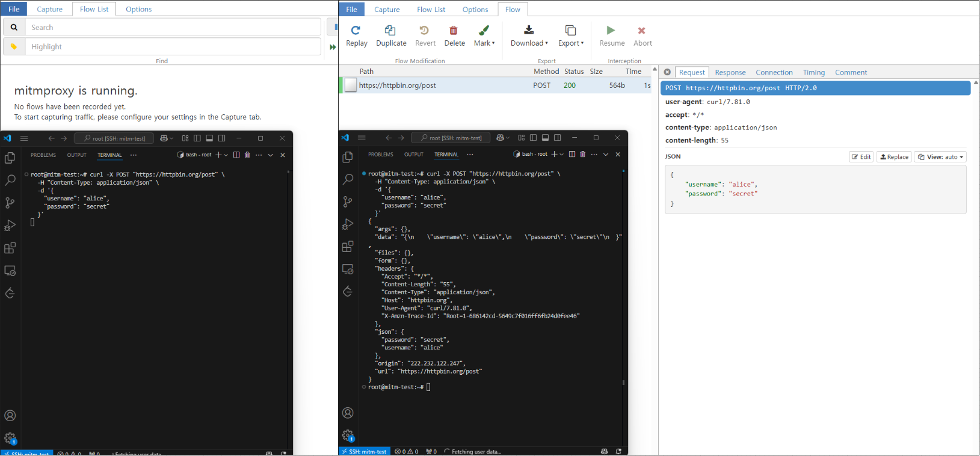This screenshot has width=980, height=456.
Task: Click the Replay flow icon
Action: pyautogui.click(x=356, y=30)
